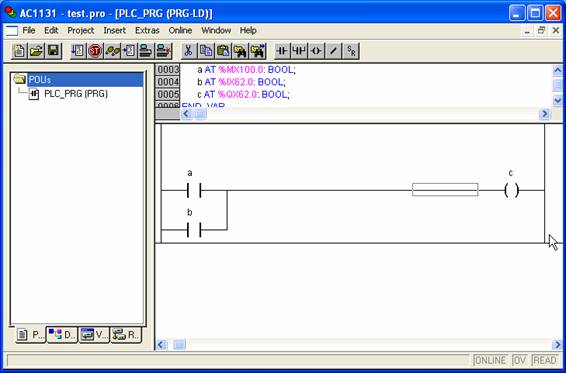Screen dimensions: 566x373
Task: Click the Save floppy disk icon
Action: coord(54,51)
